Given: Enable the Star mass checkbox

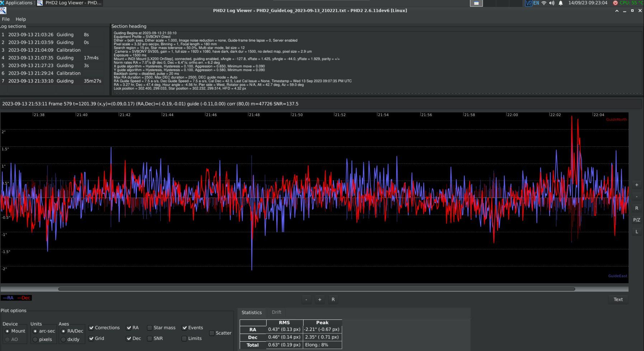Looking at the screenshot, I should tap(150, 328).
